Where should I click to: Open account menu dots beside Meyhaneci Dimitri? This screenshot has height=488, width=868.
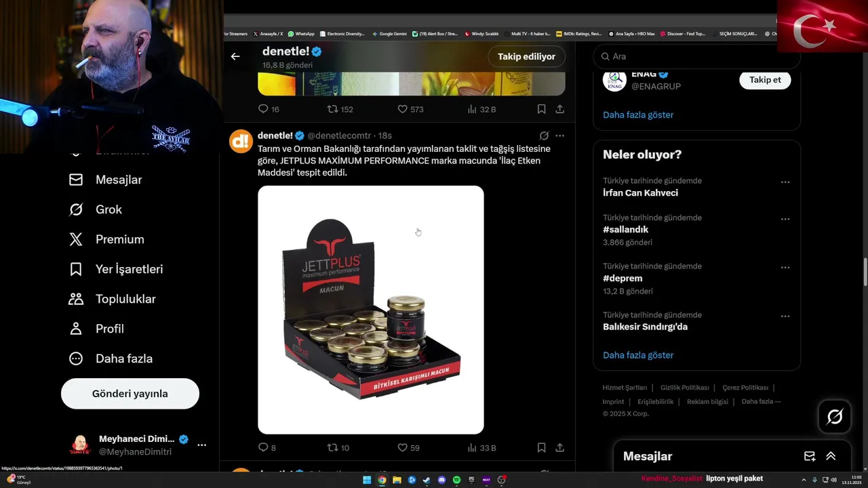(201, 445)
